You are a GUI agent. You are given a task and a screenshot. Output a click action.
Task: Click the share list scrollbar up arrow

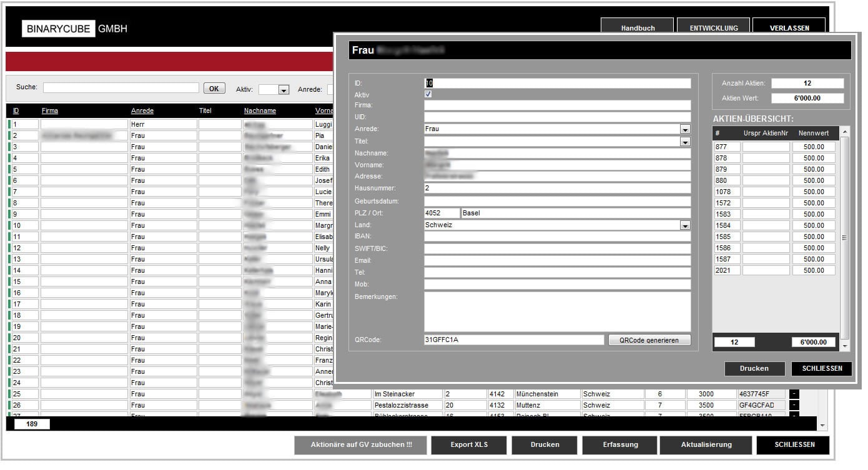tap(845, 132)
